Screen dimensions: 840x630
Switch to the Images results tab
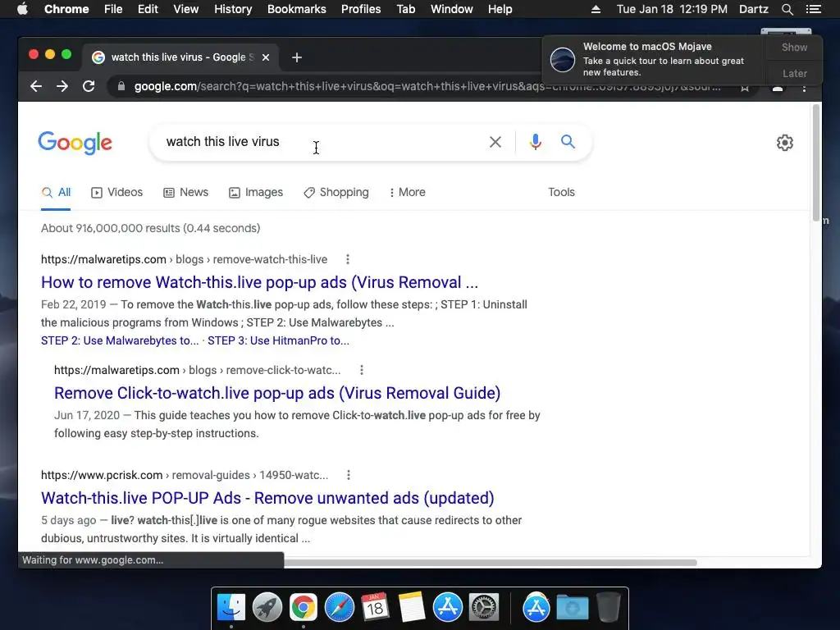click(x=256, y=192)
